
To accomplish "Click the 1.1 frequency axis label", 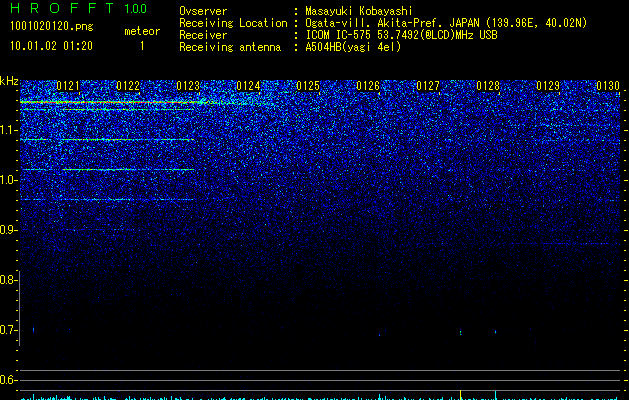I will 7,130.
